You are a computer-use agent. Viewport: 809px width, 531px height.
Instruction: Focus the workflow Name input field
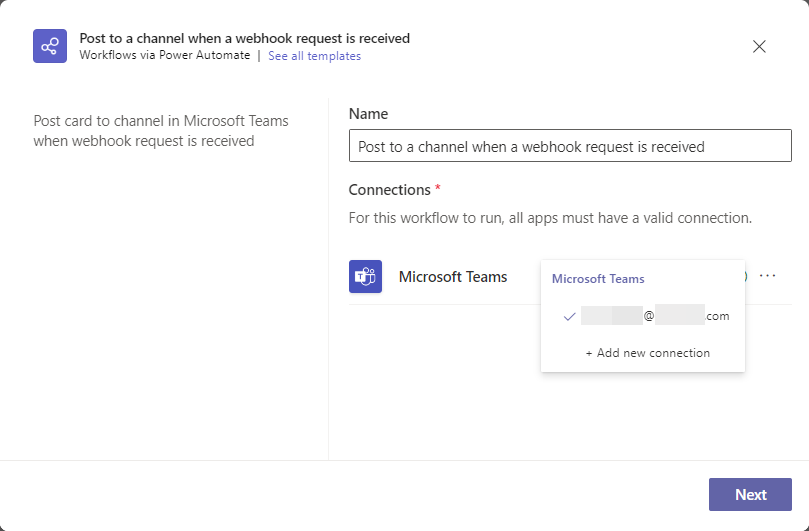[x=570, y=146]
